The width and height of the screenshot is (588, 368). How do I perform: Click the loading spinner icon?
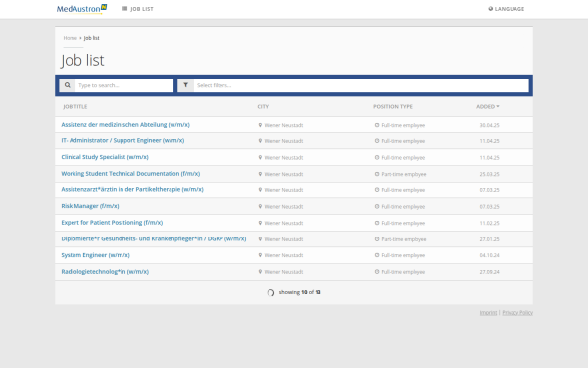coord(270,292)
